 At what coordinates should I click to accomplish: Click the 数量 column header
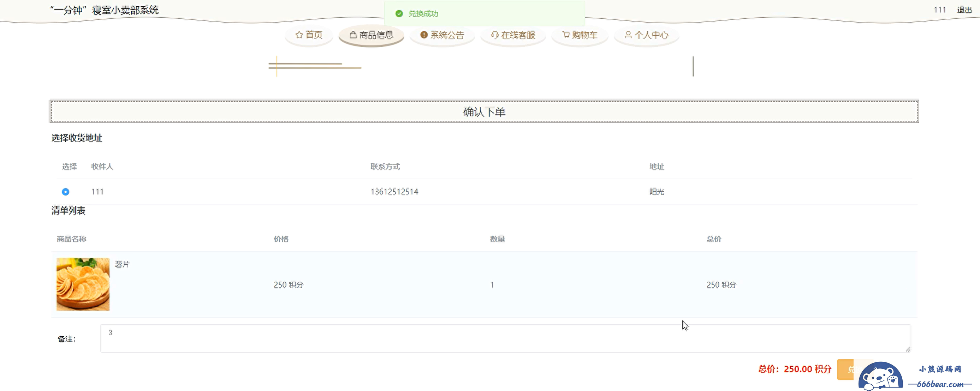tap(497, 239)
